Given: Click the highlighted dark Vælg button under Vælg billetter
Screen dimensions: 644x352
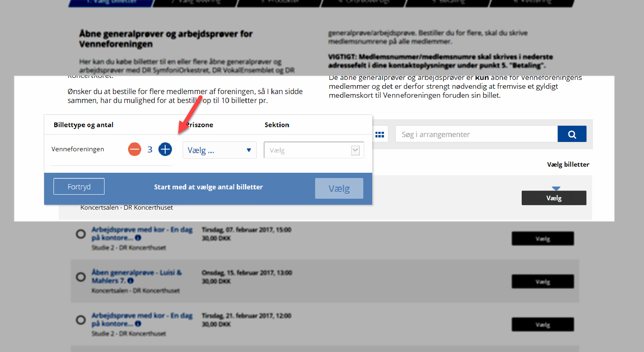Looking at the screenshot, I should pyautogui.click(x=554, y=198).
